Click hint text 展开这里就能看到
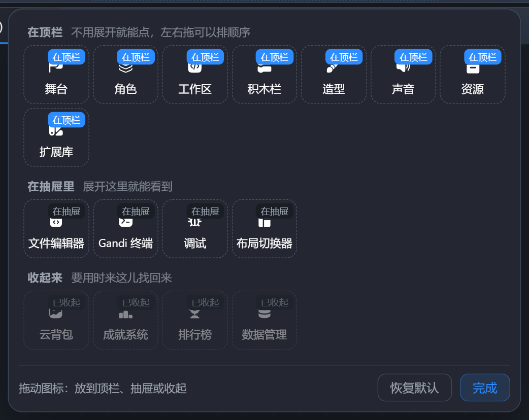This screenshot has width=529, height=420. (128, 186)
